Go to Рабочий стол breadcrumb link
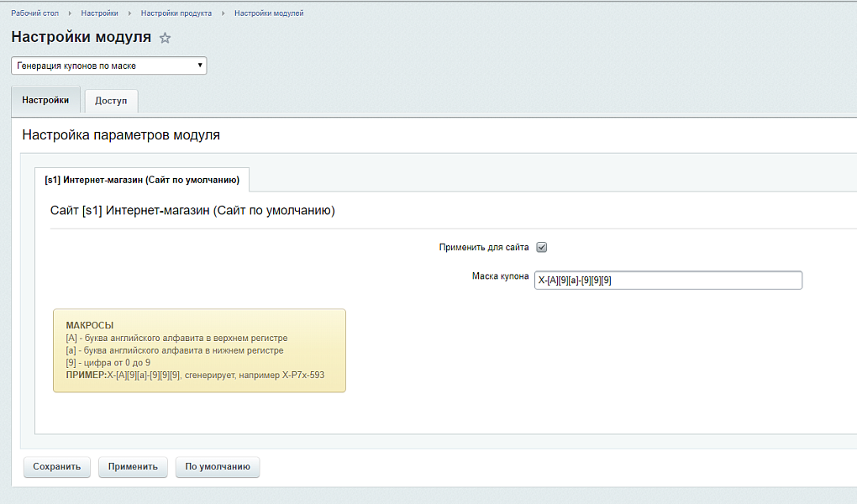This screenshot has width=857, height=504. [x=34, y=13]
